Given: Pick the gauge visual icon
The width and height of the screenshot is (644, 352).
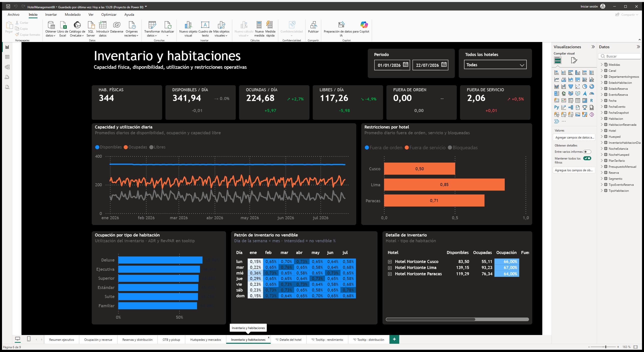Looking at the screenshot, I should click(591, 94).
